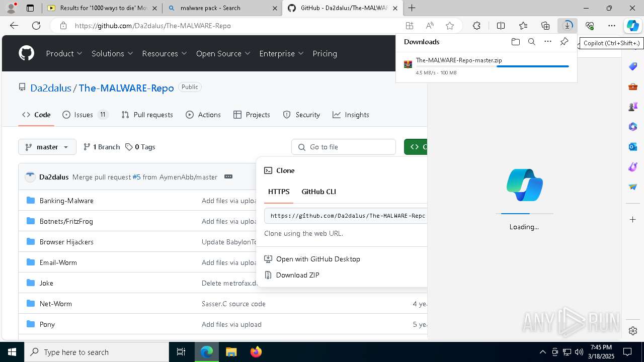Click Open with GitHub Desktop
The width and height of the screenshot is (644, 362).
point(318,259)
